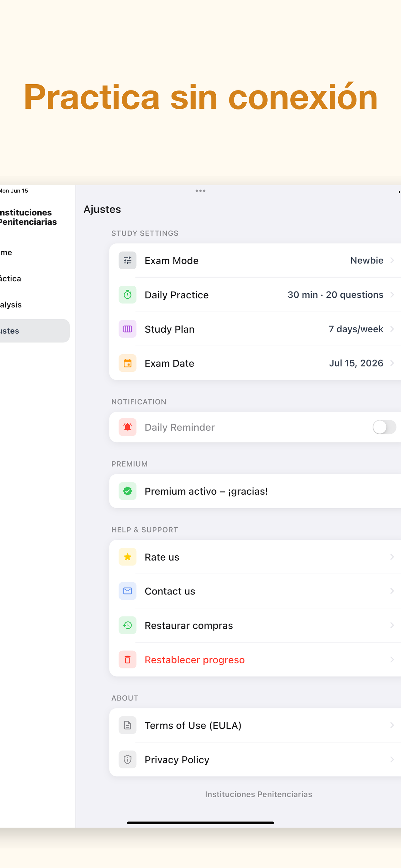Open Exam Date chevron beside Jul 15, 2026

(x=392, y=363)
